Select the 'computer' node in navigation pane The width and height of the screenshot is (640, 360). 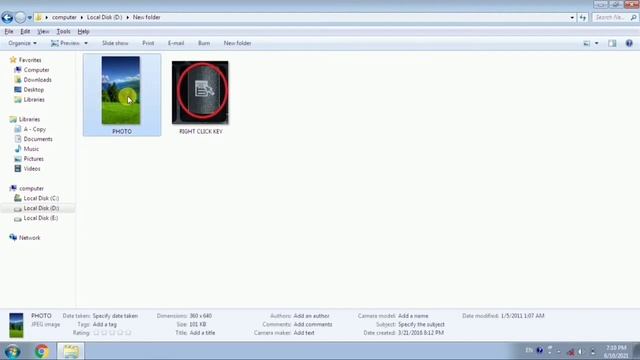point(31,189)
